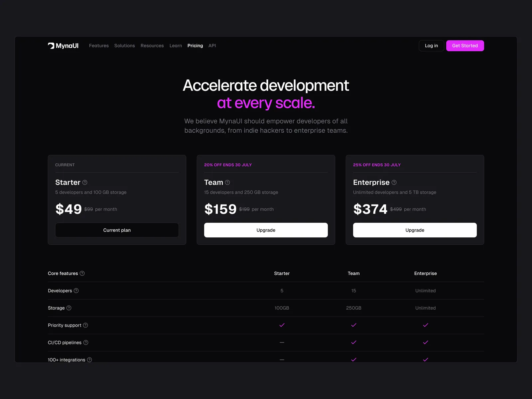Screen dimensions: 532x399
Task: Click info icon beside Storage row
Action: click(x=69, y=308)
